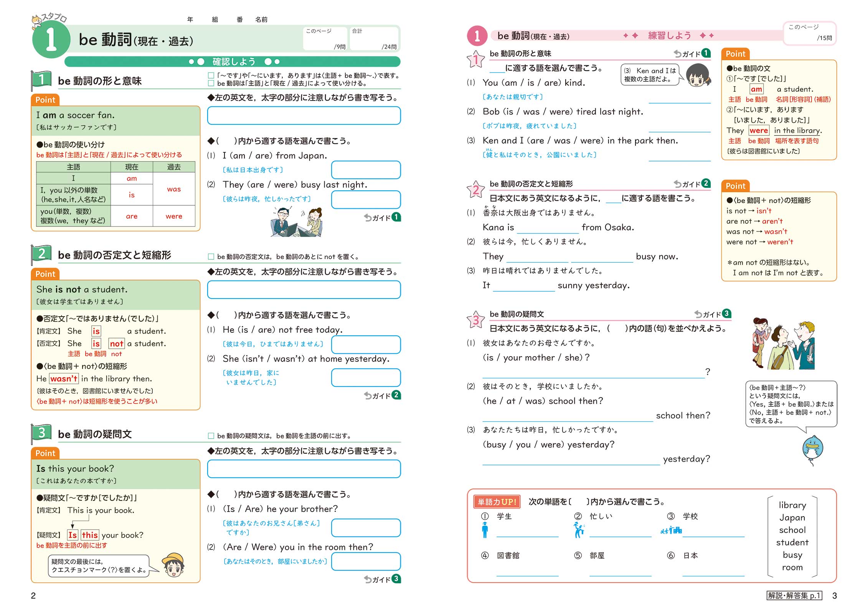868x614 pixels.
Task: Click the orange Point tab above (be動詞+not)の短縮形
Action: [735, 186]
